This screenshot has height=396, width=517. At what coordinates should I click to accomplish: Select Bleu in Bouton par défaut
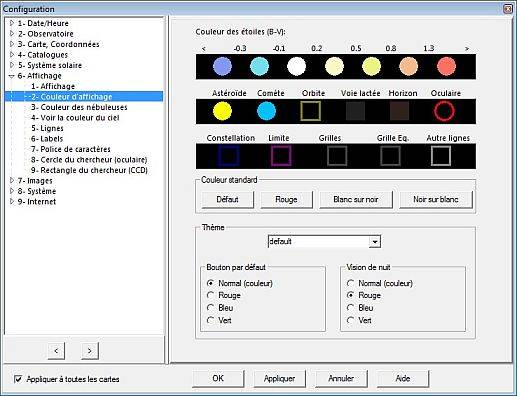(210, 308)
